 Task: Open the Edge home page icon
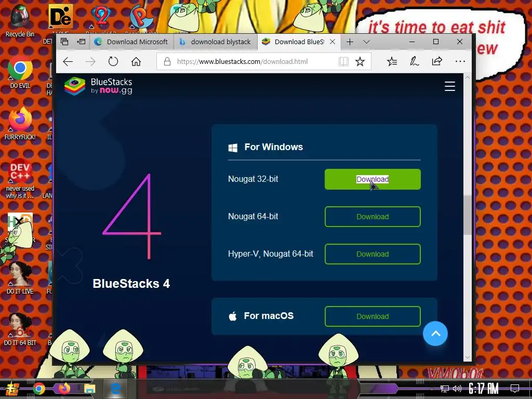point(136,61)
